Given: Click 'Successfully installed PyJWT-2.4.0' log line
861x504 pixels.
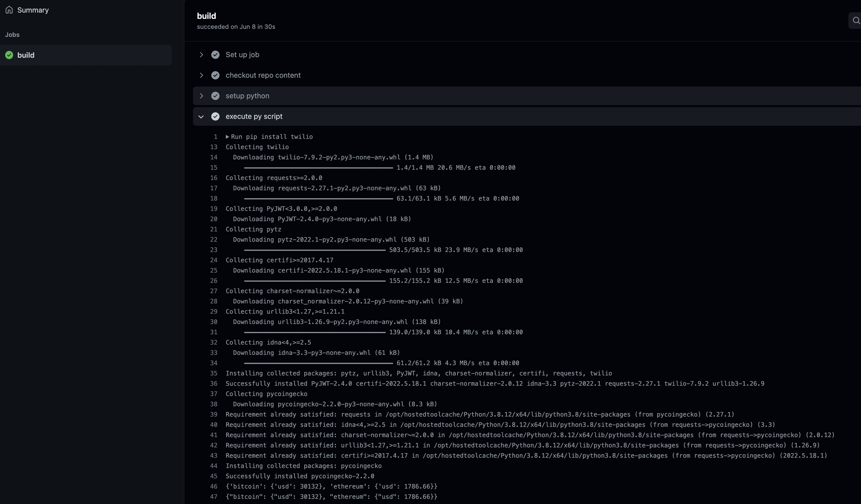Looking at the screenshot, I should [495, 383].
